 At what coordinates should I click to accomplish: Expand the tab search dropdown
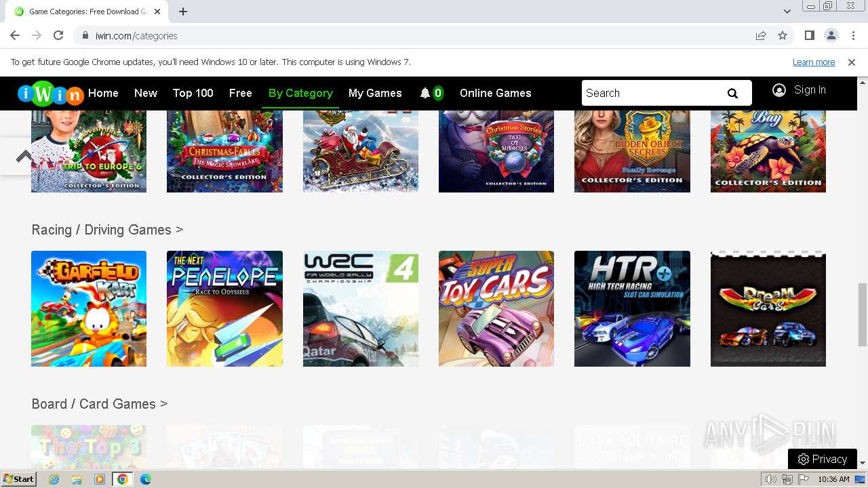point(787,12)
